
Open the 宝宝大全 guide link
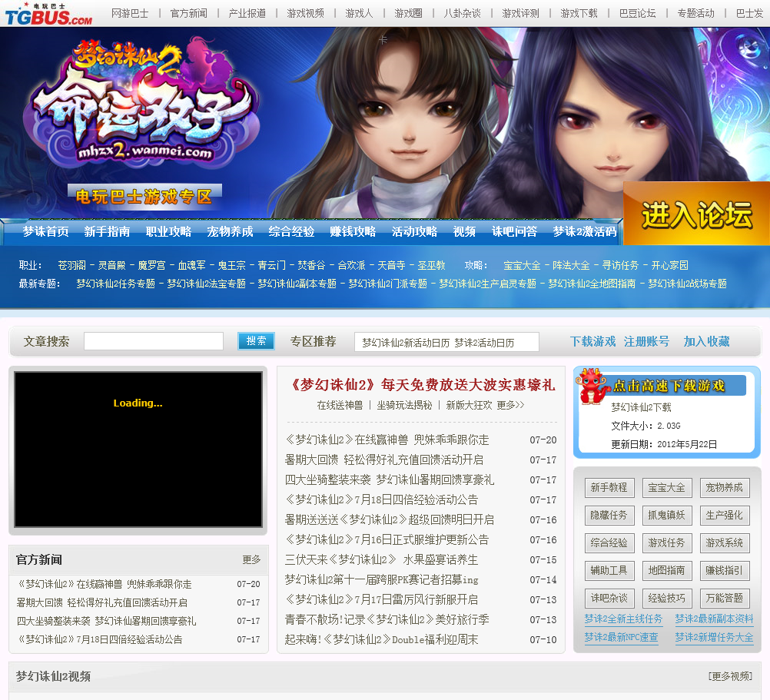tap(522, 265)
